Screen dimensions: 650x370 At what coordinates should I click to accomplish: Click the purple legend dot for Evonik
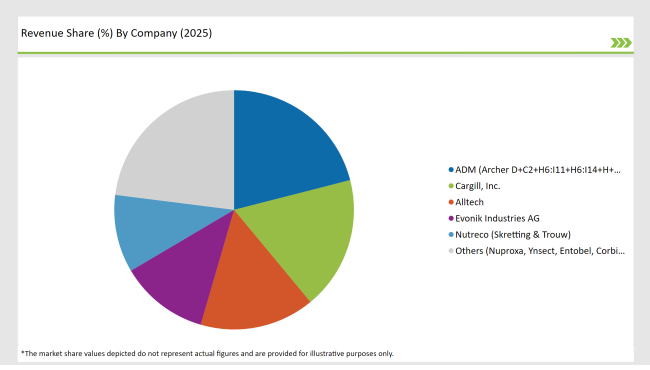pyautogui.click(x=451, y=218)
